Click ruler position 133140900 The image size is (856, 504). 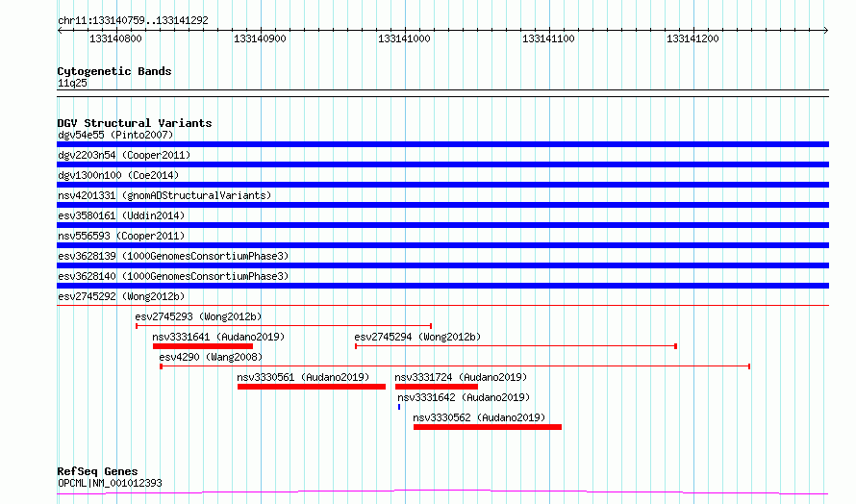pos(260,38)
